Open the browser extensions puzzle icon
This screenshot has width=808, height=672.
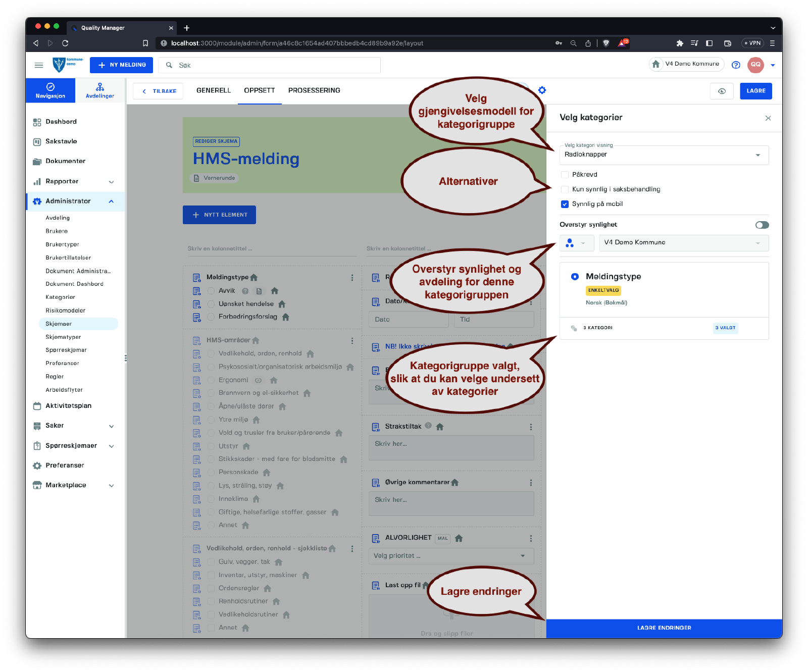[680, 43]
